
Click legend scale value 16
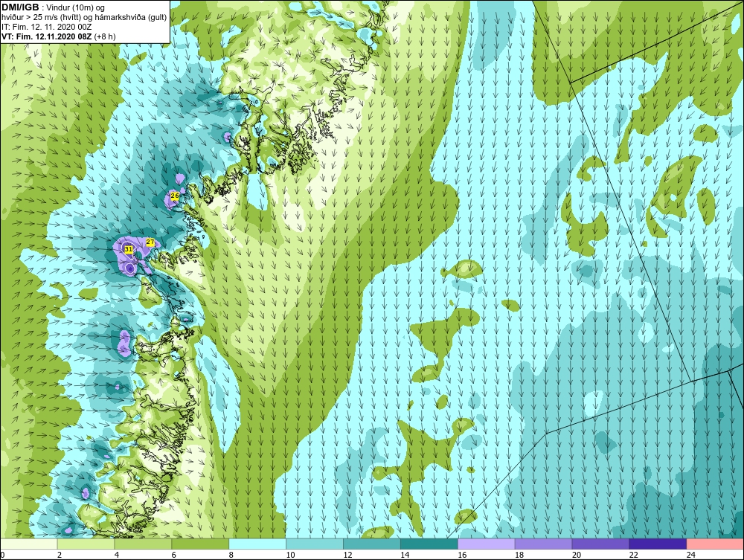point(462,555)
